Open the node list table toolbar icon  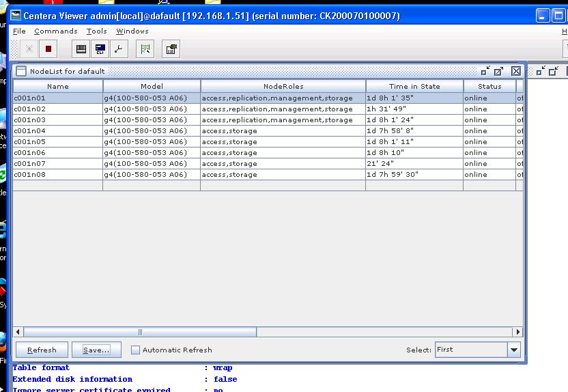click(x=81, y=49)
